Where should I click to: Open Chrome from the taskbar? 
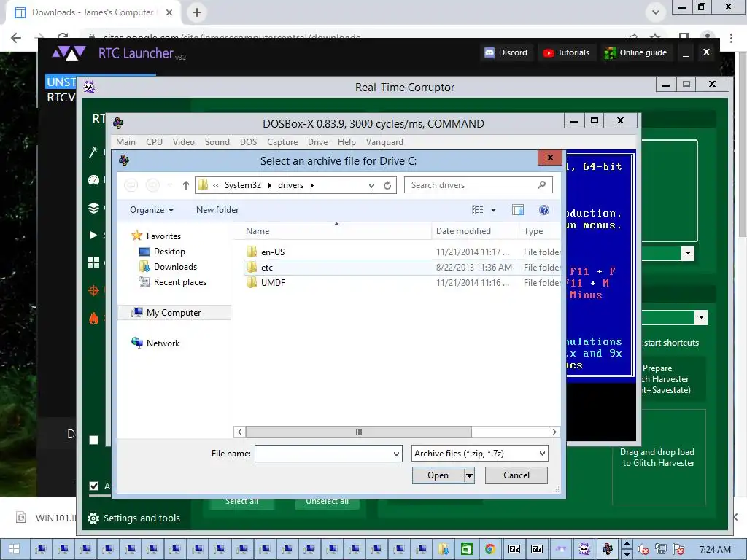point(489,549)
